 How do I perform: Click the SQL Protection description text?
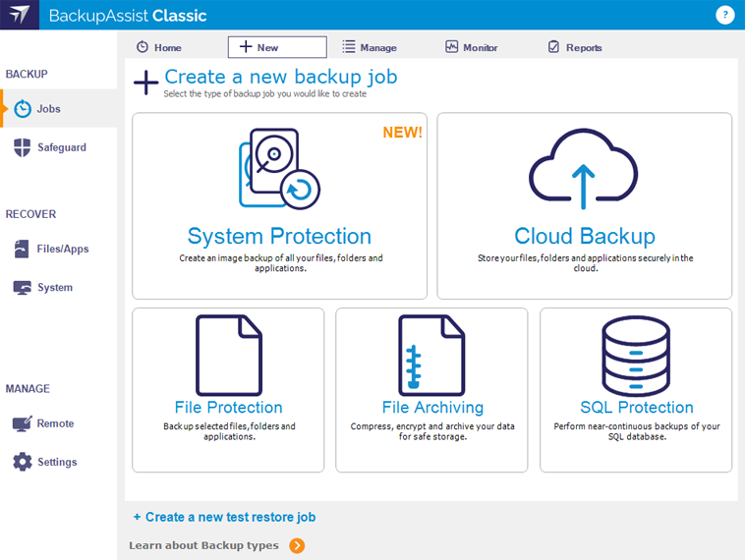(x=637, y=431)
